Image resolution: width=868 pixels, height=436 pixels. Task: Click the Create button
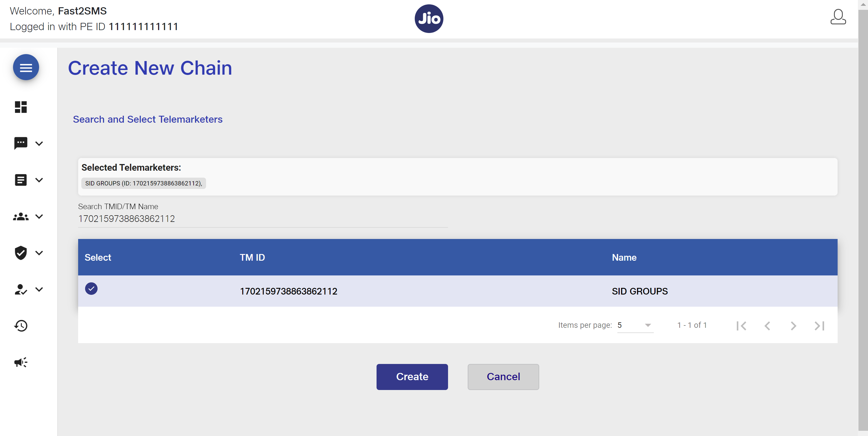tap(412, 377)
